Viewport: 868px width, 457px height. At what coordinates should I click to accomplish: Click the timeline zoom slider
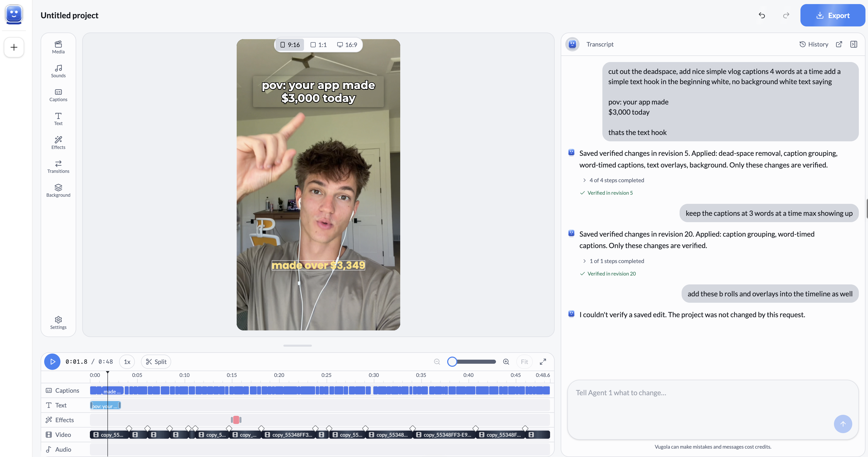pos(472,361)
